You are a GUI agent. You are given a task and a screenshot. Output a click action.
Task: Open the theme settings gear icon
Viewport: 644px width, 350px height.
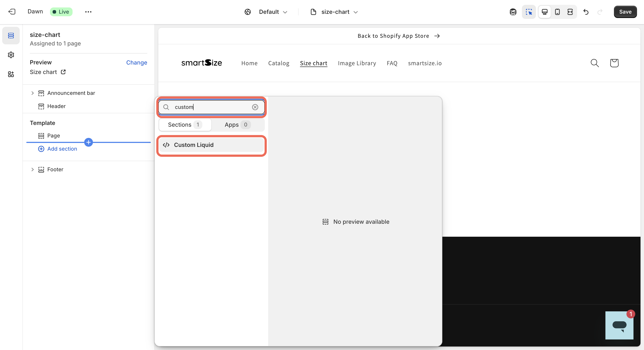coord(11,55)
